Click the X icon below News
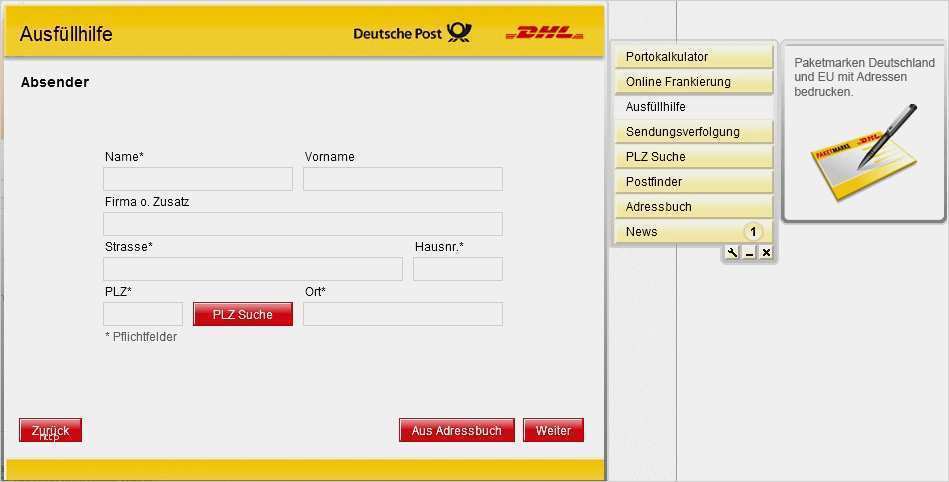 [766, 253]
